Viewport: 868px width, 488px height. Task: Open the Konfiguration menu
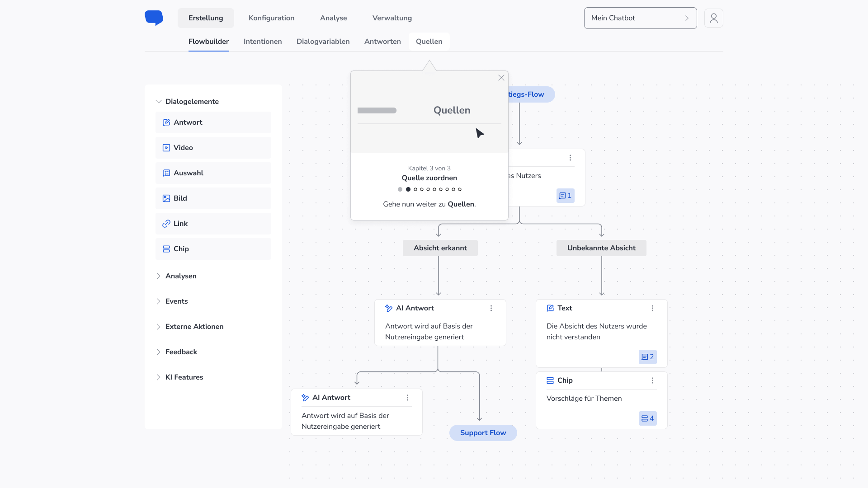(x=271, y=18)
